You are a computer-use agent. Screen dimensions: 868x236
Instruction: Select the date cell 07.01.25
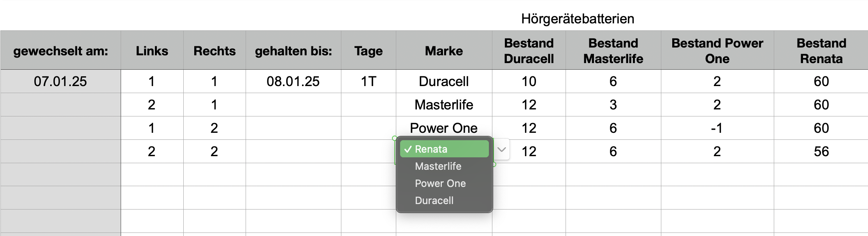[60, 81]
